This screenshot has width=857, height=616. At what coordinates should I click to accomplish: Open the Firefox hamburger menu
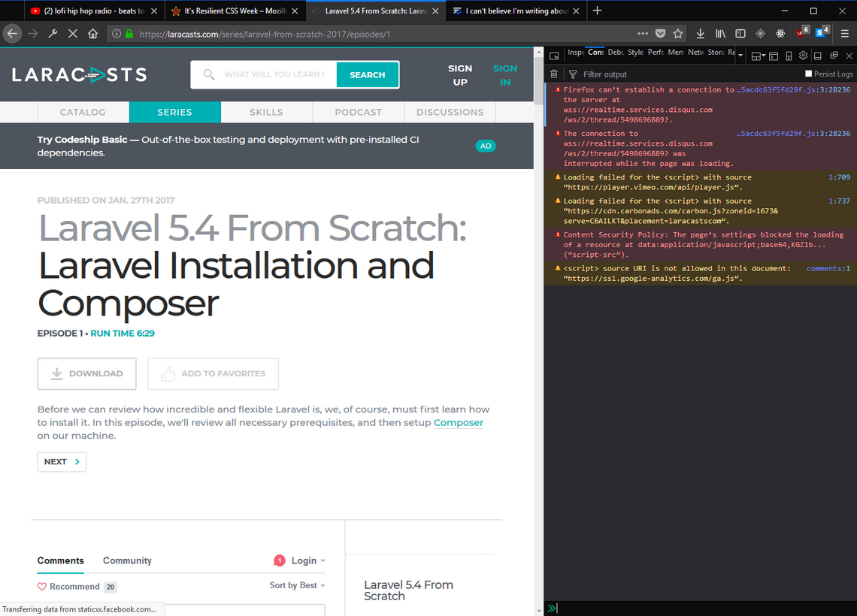coord(844,34)
